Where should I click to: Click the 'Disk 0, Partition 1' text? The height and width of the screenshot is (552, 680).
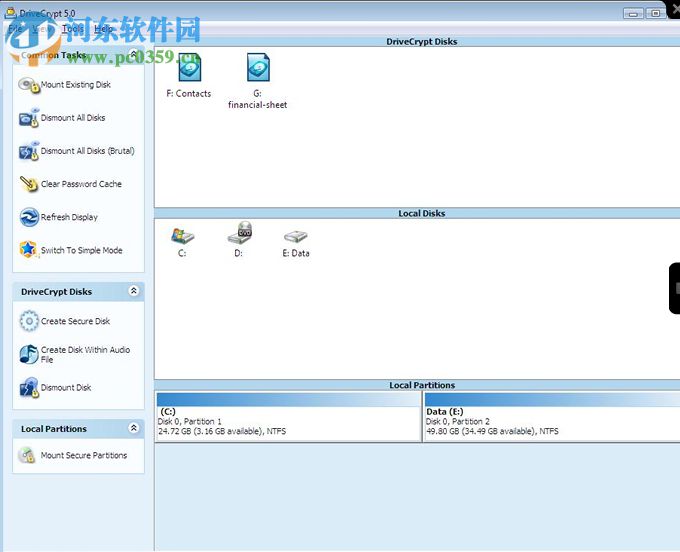coord(190,421)
